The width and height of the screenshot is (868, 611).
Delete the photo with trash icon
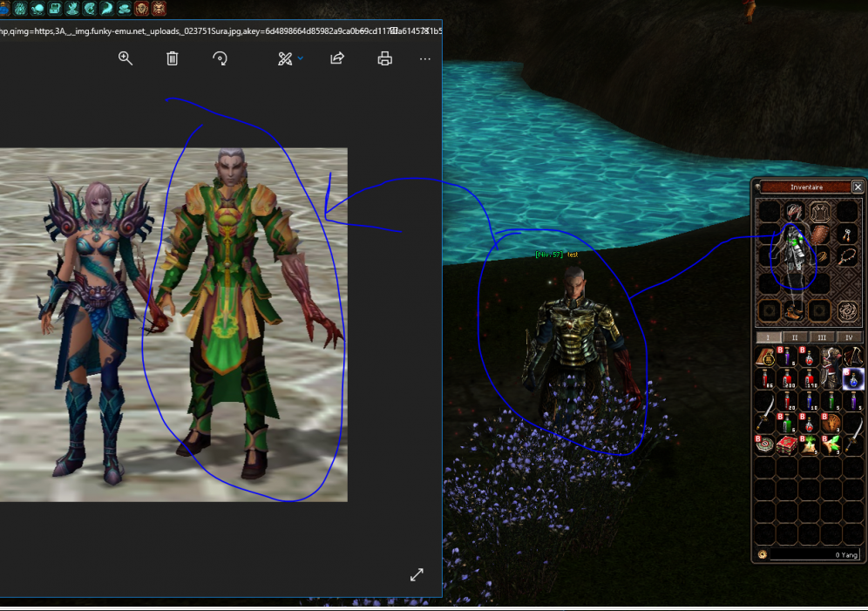[x=173, y=58]
